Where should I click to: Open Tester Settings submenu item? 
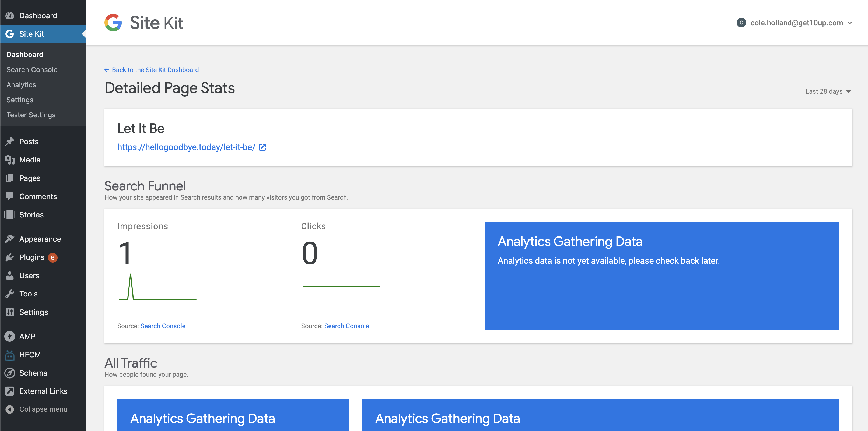tap(31, 115)
